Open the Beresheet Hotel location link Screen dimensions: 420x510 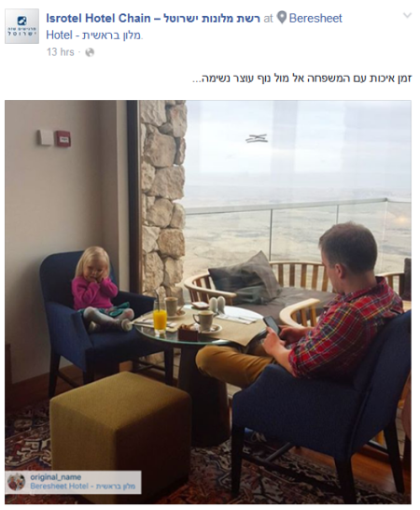[x=194, y=26]
